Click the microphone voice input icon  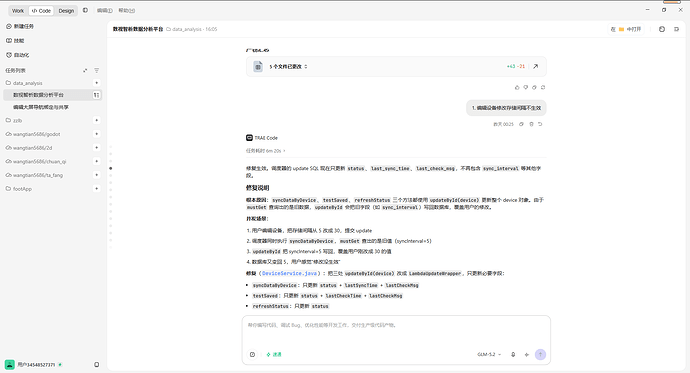[513, 355]
